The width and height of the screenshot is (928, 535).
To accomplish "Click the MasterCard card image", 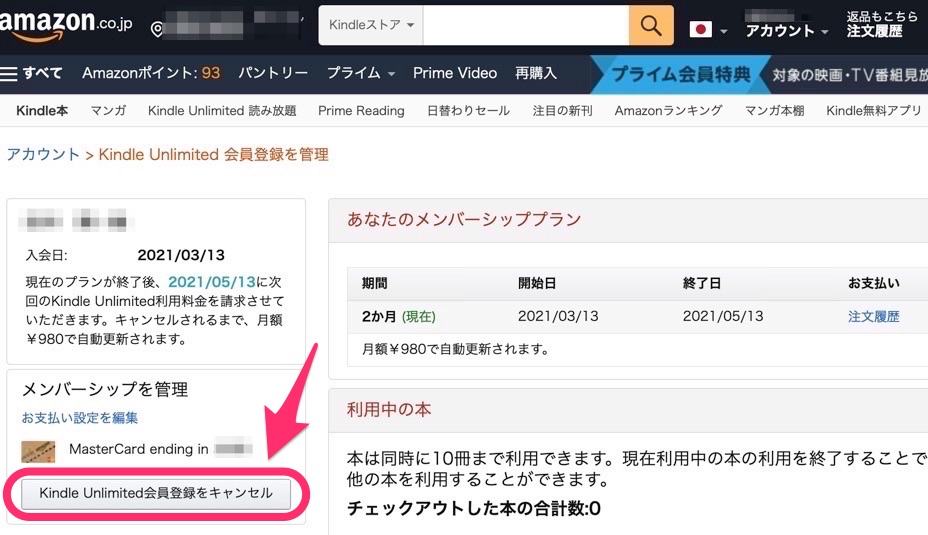I will [x=38, y=452].
